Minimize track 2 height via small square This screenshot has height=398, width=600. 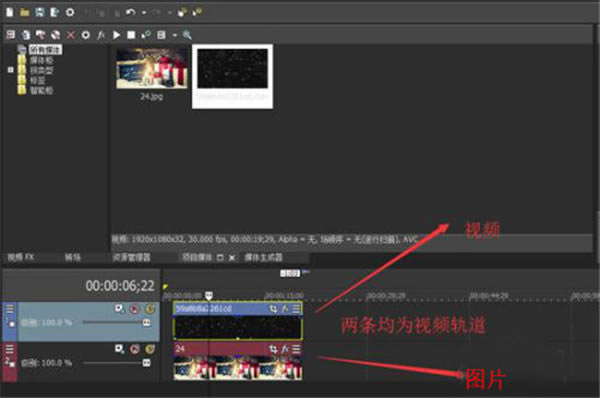pyautogui.click(x=12, y=364)
